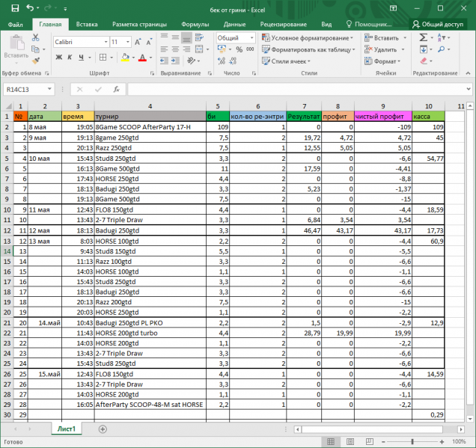
Task: Align text to top icon
Action: (164, 37)
